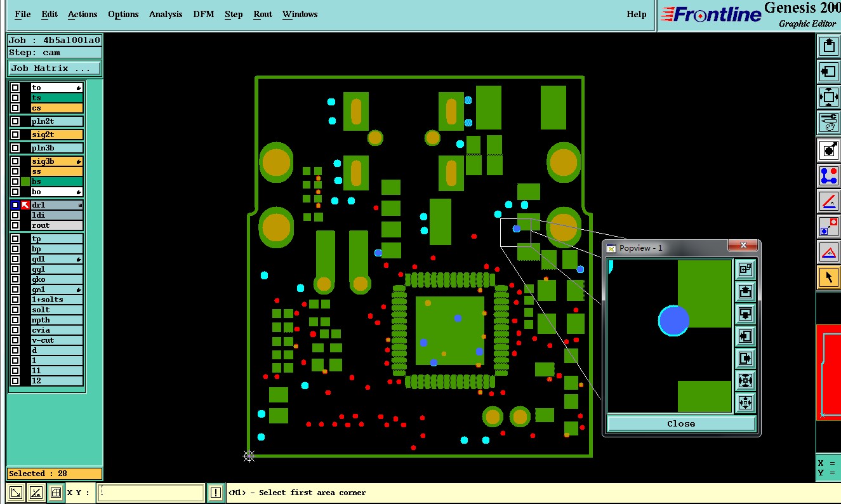The height and width of the screenshot is (504, 841).
Task: Select the 1+solts layer name
Action: click(57, 300)
